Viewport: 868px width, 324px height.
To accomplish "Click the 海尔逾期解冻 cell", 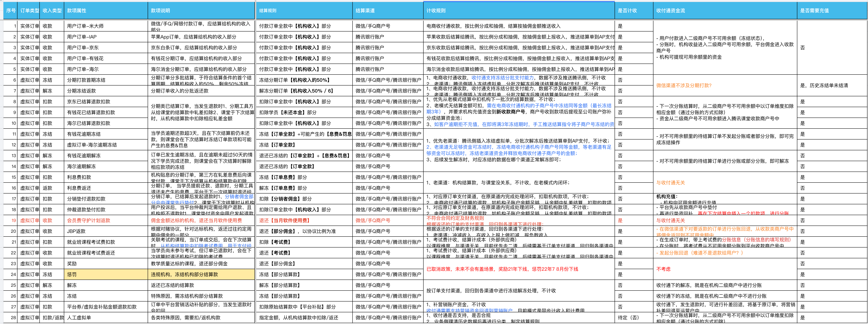I will tap(106, 166).
